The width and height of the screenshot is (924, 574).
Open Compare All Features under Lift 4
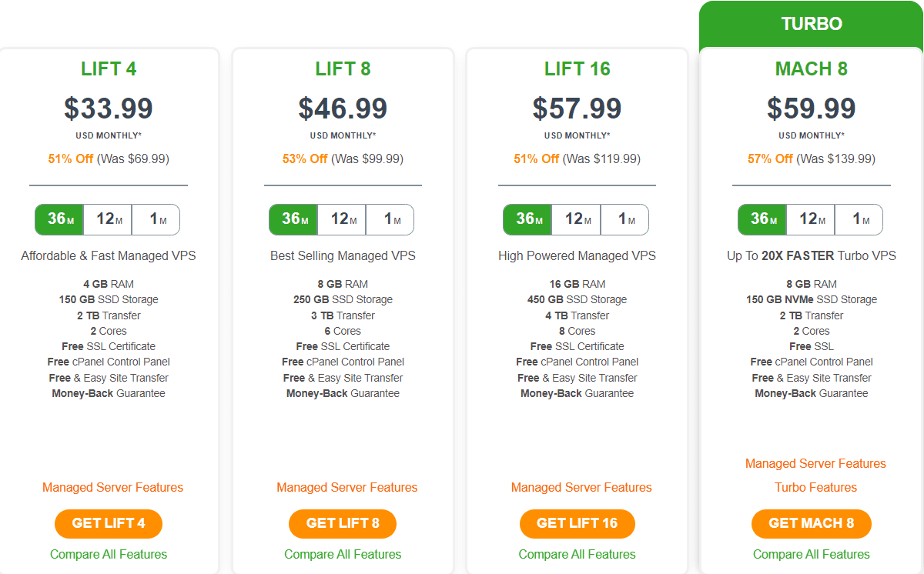point(109,554)
